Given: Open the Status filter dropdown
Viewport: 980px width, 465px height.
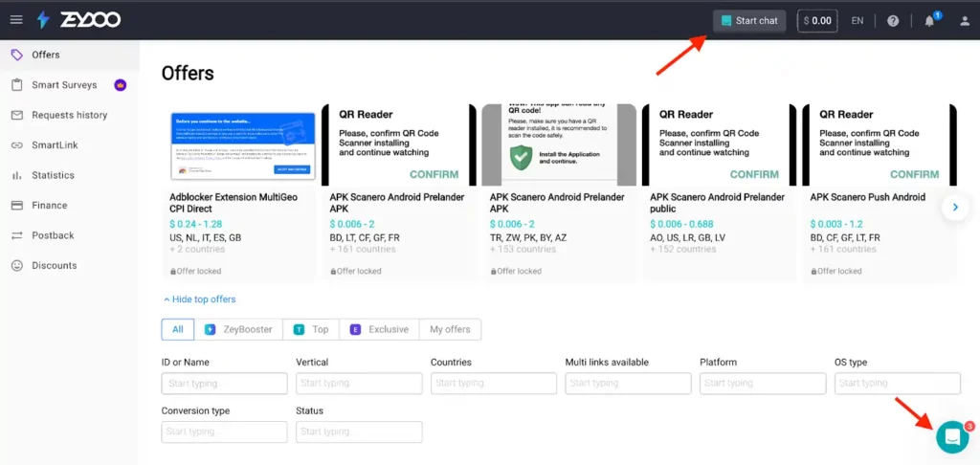Looking at the screenshot, I should (x=360, y=432).
